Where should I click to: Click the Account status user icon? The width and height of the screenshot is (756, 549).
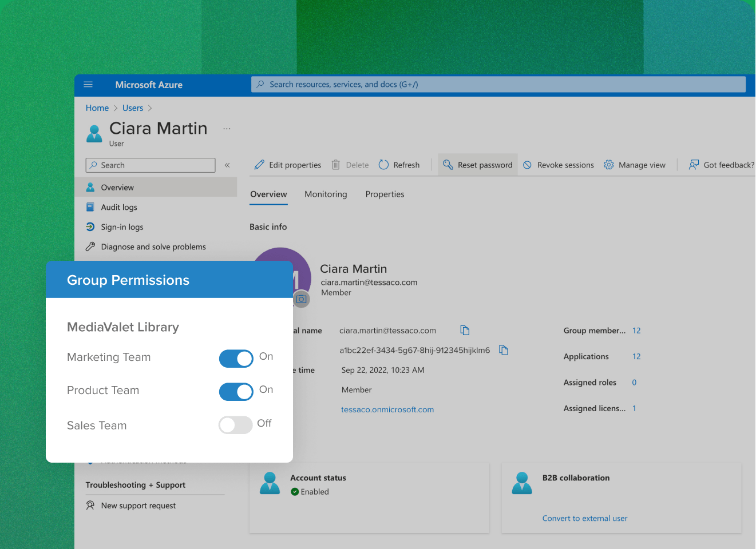click(x=270, y=483)
